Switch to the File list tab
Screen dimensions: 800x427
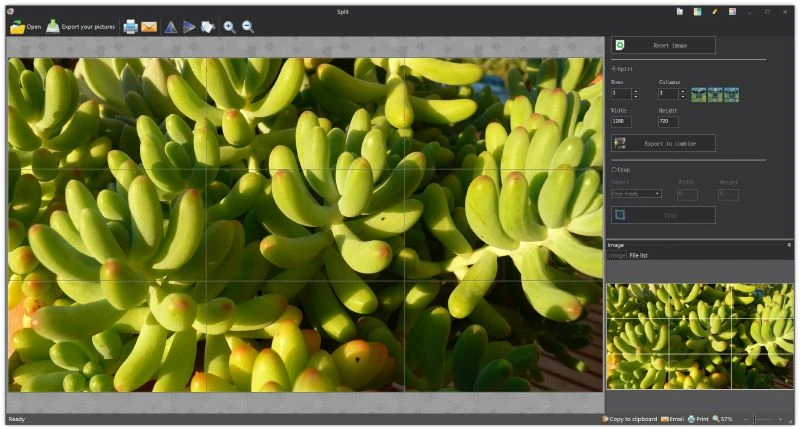tap(638, 256)
